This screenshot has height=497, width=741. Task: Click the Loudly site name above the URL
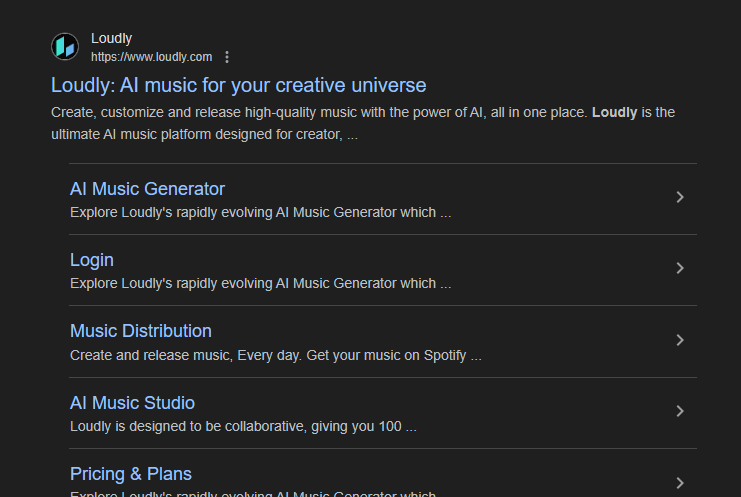point(112,38)
